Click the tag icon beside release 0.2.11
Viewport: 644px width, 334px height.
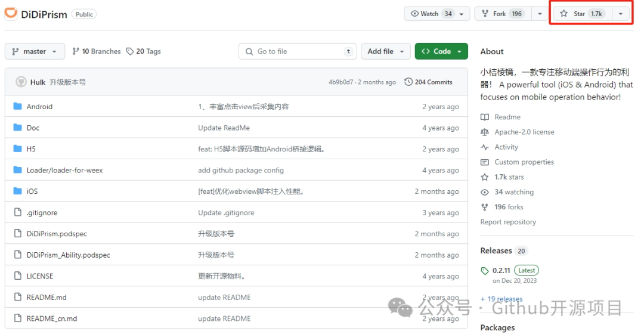point(485,271)
